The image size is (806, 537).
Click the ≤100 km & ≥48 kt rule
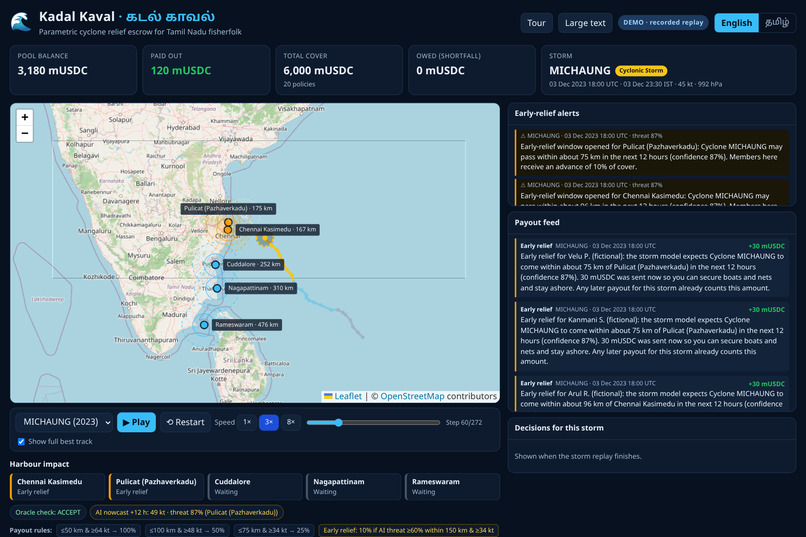point(187,530)
